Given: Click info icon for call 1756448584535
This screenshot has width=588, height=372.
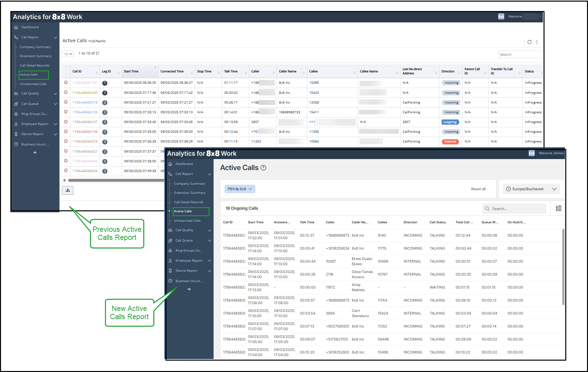Looking at the screenshot, I should point(66,170).
